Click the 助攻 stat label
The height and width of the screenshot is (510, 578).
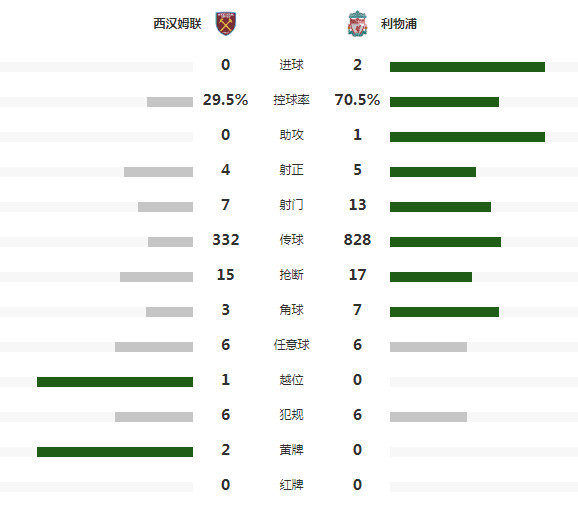pos(291,135)
